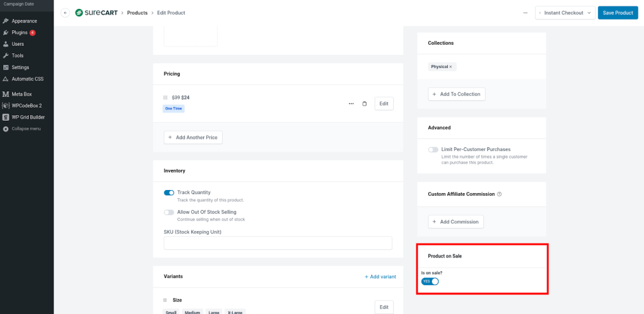Image resolution: width=644 pixels, height=314 pixels.
Task: Turn on Limit Per-Customer Purchases
Action: tap(433, 150)
